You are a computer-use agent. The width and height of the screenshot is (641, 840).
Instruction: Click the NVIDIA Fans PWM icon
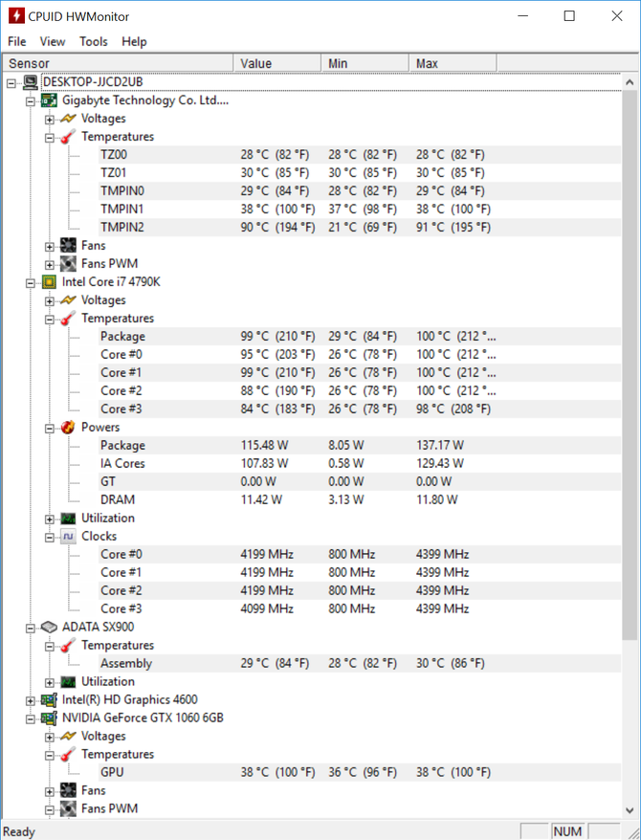tap(68, 808)
